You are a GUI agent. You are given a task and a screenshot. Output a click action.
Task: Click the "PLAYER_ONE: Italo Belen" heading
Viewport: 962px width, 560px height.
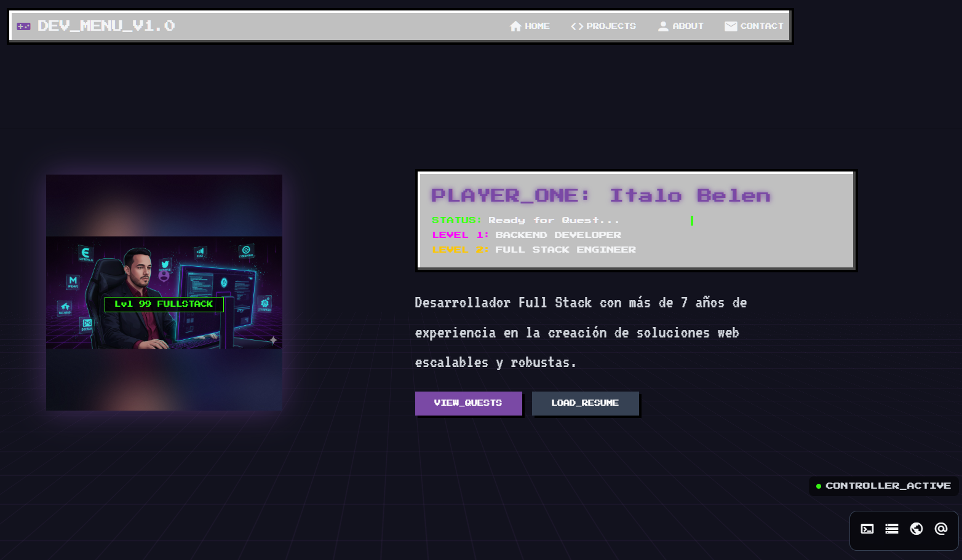[x=600, y=195]
